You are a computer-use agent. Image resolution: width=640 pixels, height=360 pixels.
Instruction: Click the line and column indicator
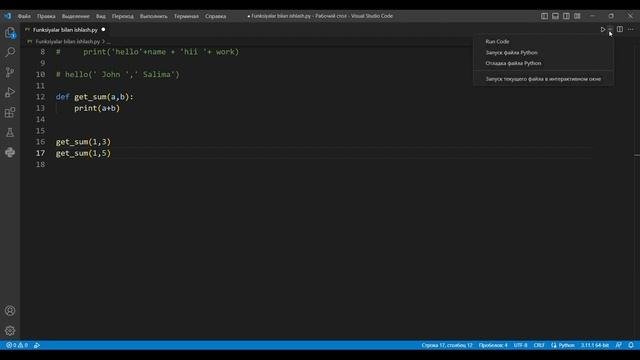pos(447,345)
